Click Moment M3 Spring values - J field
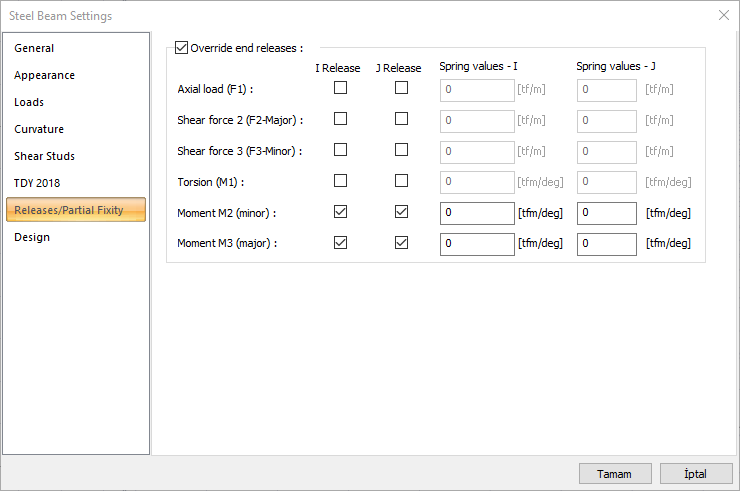 (x=606, y=244)
